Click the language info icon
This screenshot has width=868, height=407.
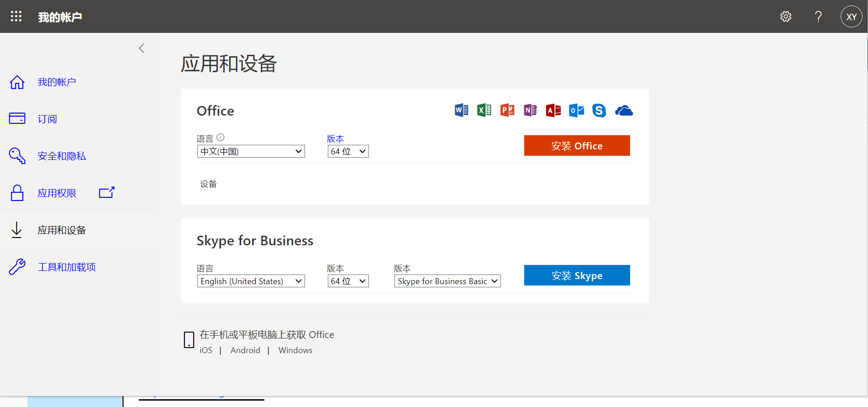221,137
